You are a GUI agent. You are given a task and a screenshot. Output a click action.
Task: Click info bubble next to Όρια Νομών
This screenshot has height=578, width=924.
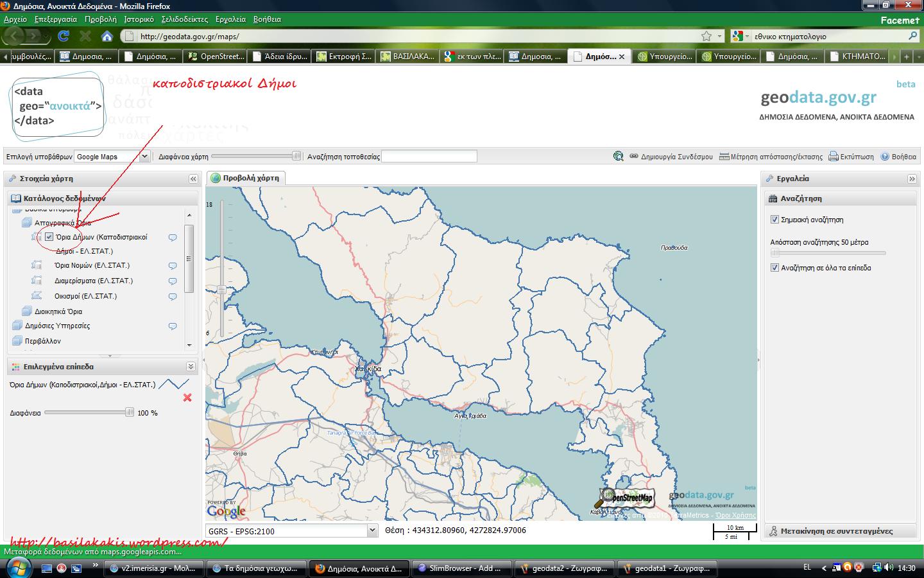pos(173,266)
